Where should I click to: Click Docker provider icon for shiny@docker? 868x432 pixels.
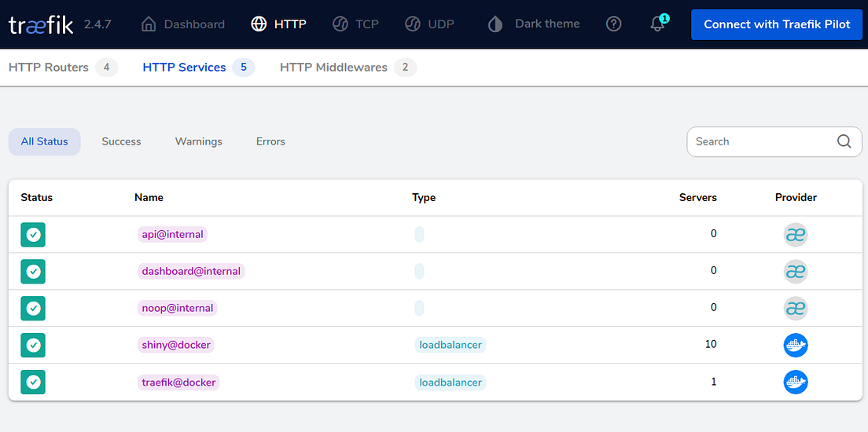[x=796, y=345]
